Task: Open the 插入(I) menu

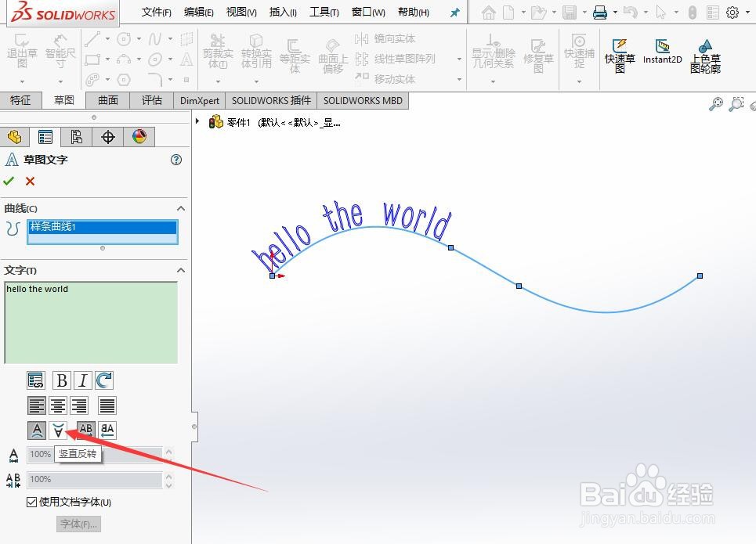Action: pyautogui.click(x=283, y=12)
